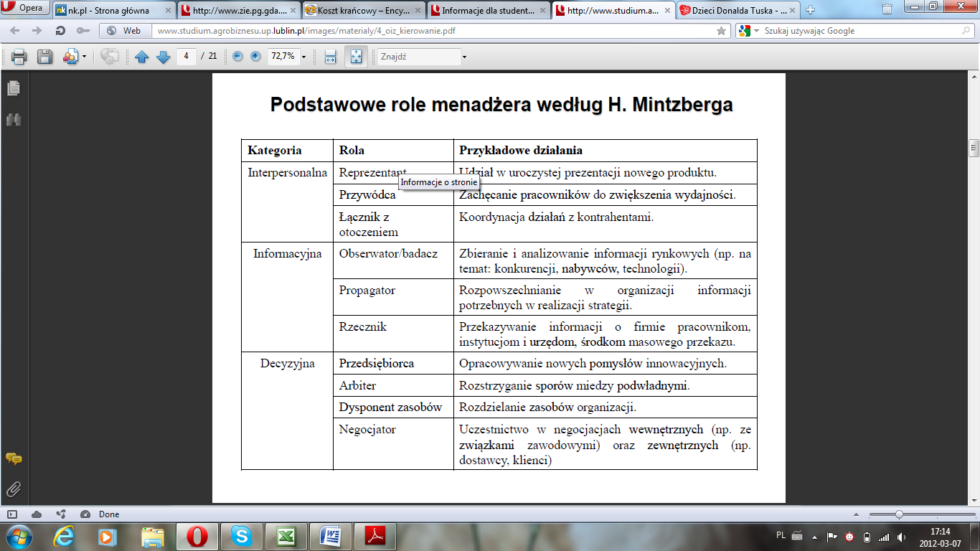This screenshot has height=551, width=980.
Task: Open Internet Explorer from taskbar
Action: click(65, 536)
